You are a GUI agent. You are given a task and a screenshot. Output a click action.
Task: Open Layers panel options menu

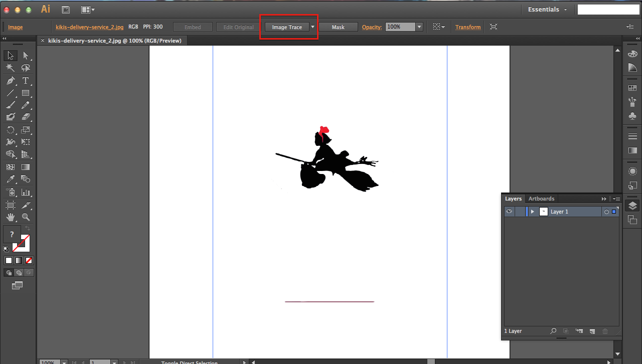(616, 199)
